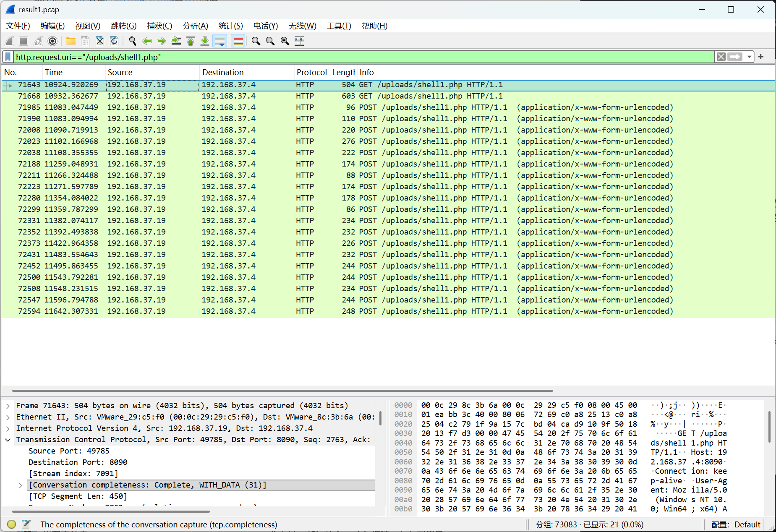Add a filter button using plus
Screen dimensions: 776x532
coord(761,57)
